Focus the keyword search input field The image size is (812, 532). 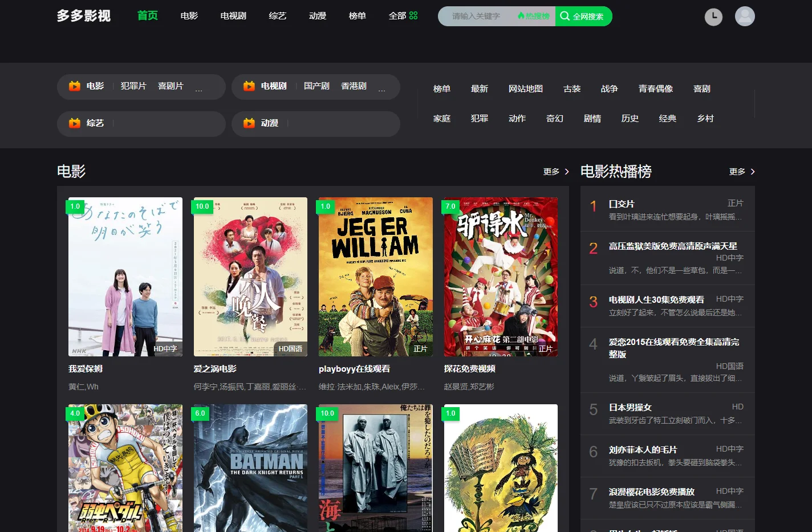pos(476,16)
